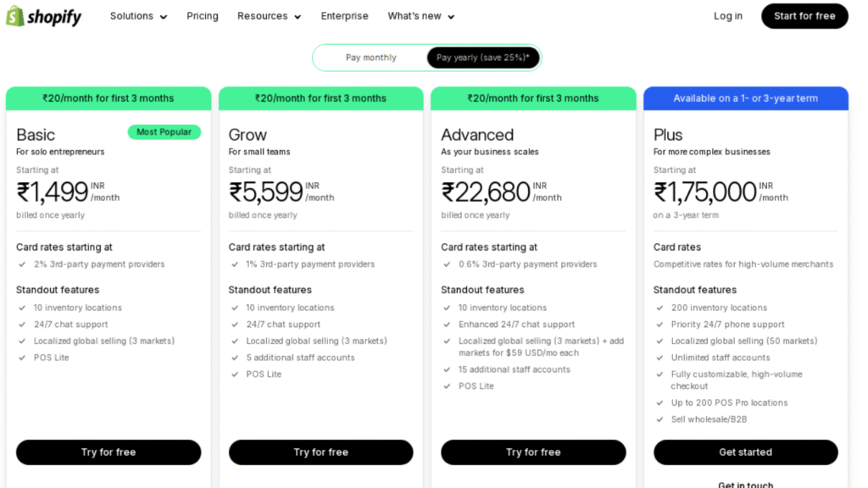Image resolution: width=868 pixels, height=488 pixels.
Task: Click checkmark beside Enhanced 24/7 chat support
Action: pyautogui.click(x=447, y=324)
